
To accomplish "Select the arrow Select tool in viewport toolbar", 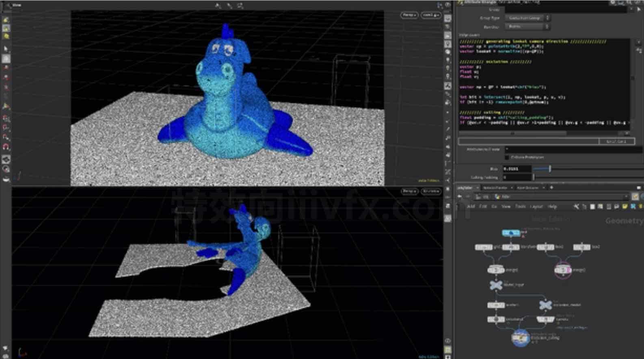I will coord(6,49).
